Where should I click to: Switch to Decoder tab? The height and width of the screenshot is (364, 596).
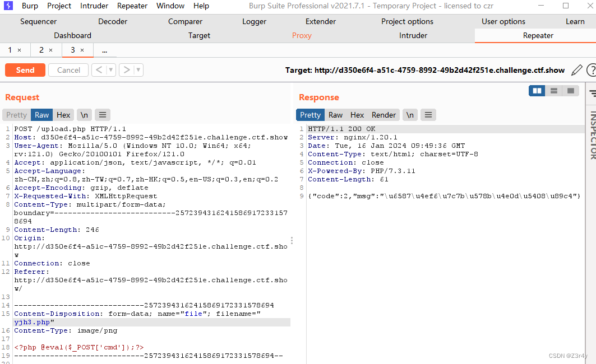click(x=113, y=21)
